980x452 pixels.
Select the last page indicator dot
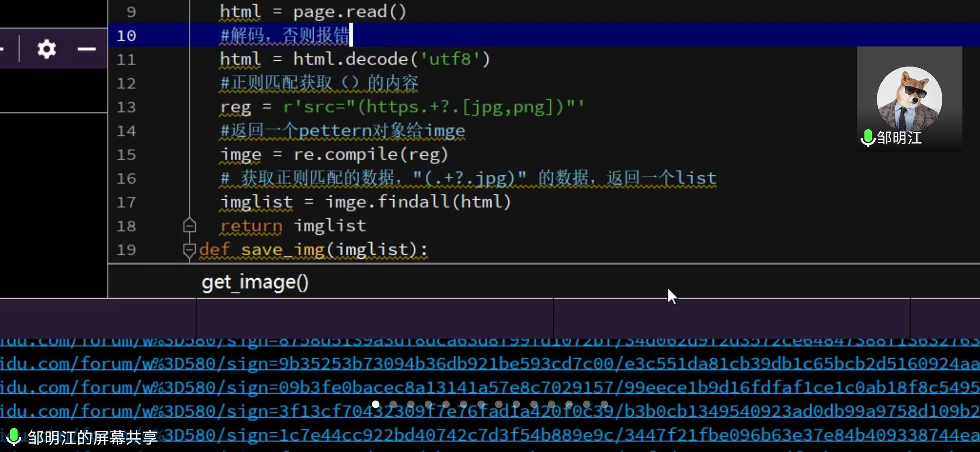[604, 404]
